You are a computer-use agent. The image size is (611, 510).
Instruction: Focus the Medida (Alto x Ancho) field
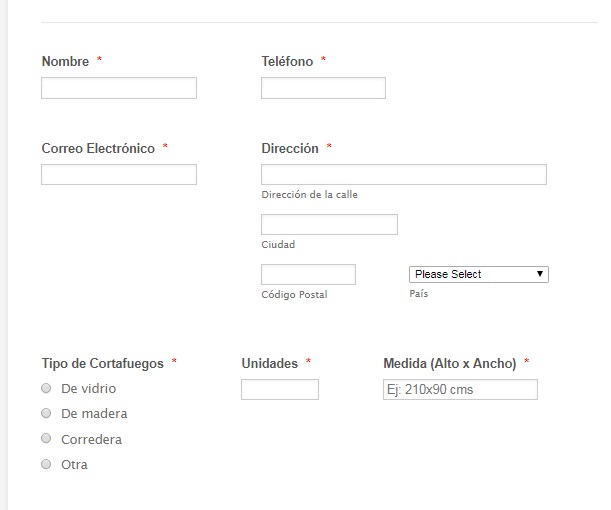point(460,389)
